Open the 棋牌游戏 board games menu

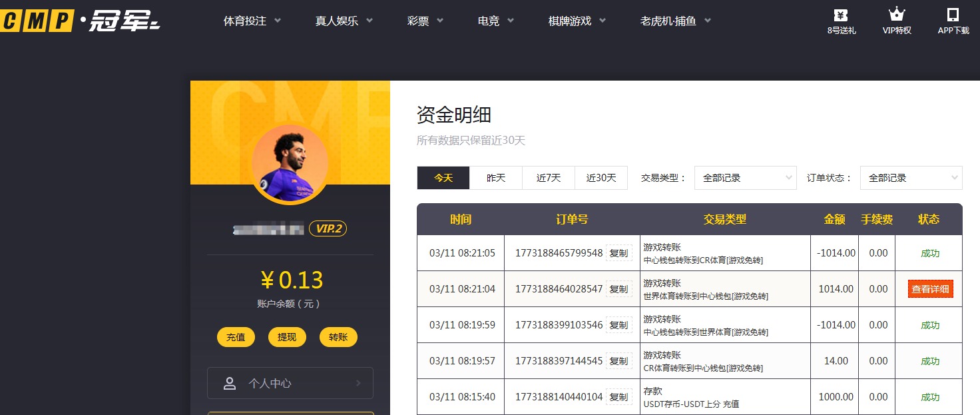click(x=575, y=21)
